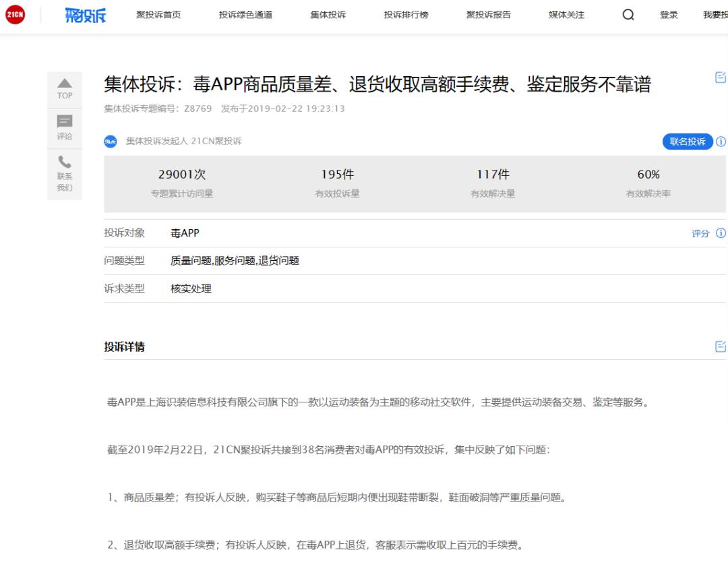Screen dimensions: 728x577
Task: Click the info icon beside 联名投诉
Action: pos(721,142)
